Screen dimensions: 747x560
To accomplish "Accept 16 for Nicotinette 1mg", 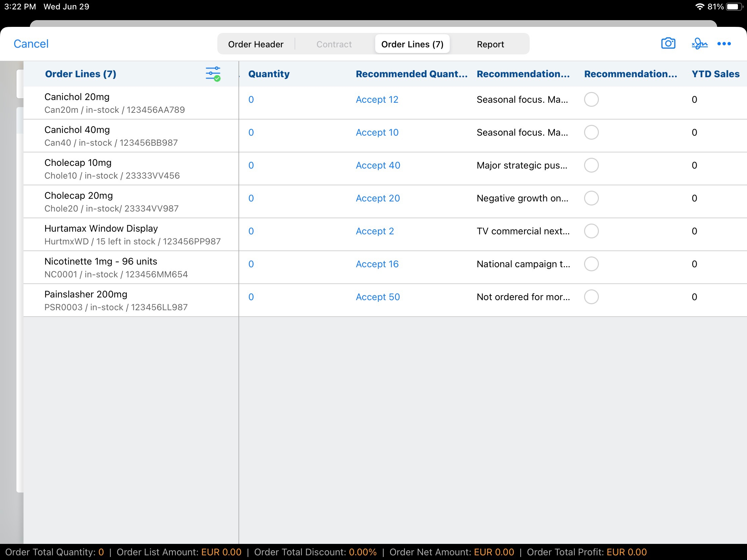I will click(x=377, y=264).
